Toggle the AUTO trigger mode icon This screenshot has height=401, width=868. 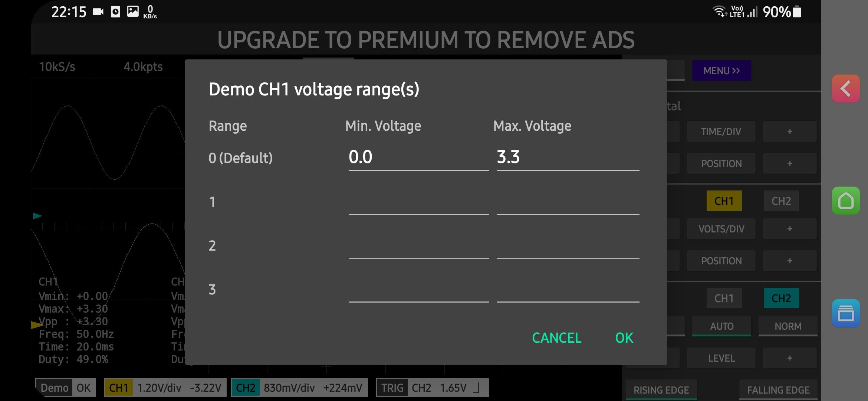[721, 326]
